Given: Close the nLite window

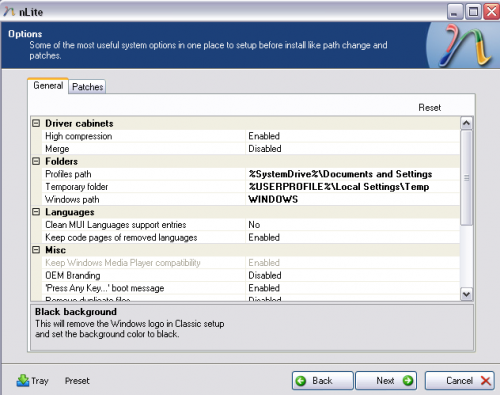Looking at the screenshot, I should point(491,12).
